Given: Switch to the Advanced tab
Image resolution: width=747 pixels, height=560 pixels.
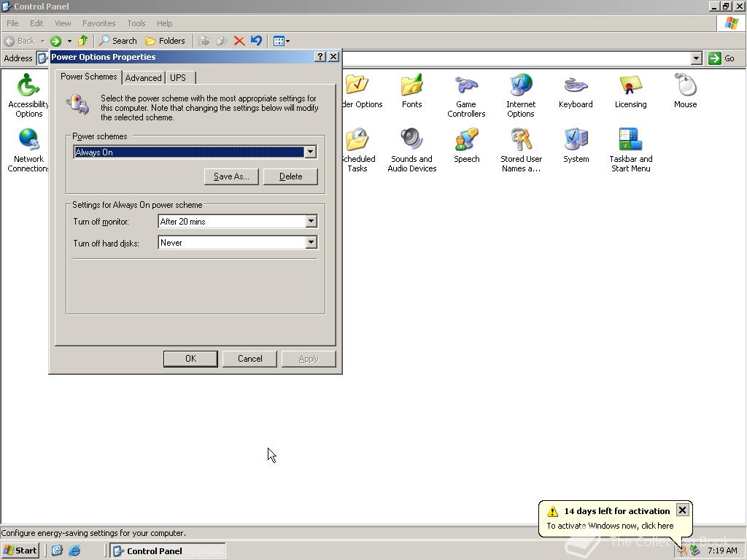Looking at the screenshot, I should [x=144, y=77].
